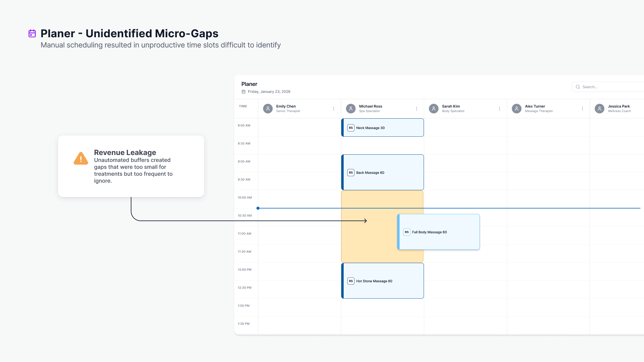The height and width of the screenshot is (362, 644).
Task: Click Jessica Park's avatar icon
Action: 599,108
